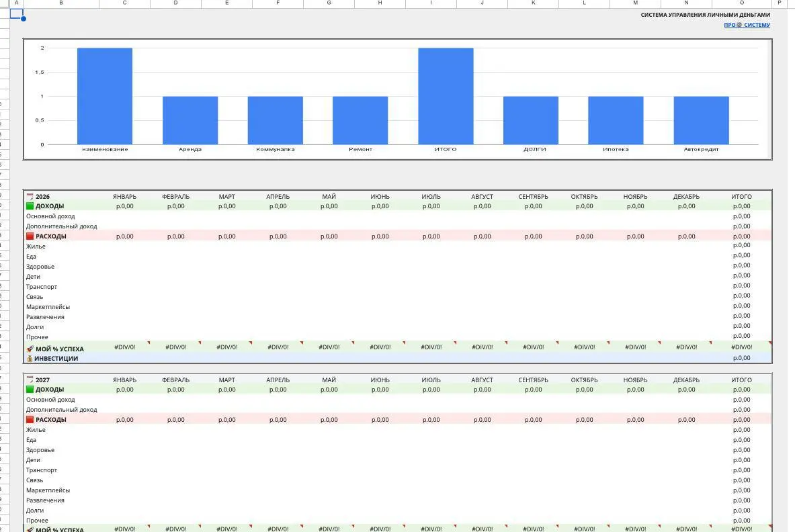Viewport: 795px width, 532px height.
Task: Select column header C
Action: click(x=125, y=3)
